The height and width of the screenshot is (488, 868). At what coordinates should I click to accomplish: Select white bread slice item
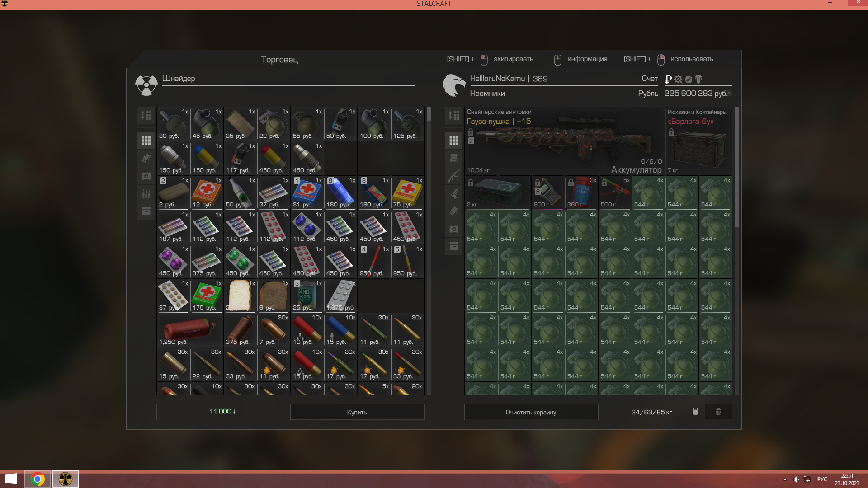[x=240, y=296]
